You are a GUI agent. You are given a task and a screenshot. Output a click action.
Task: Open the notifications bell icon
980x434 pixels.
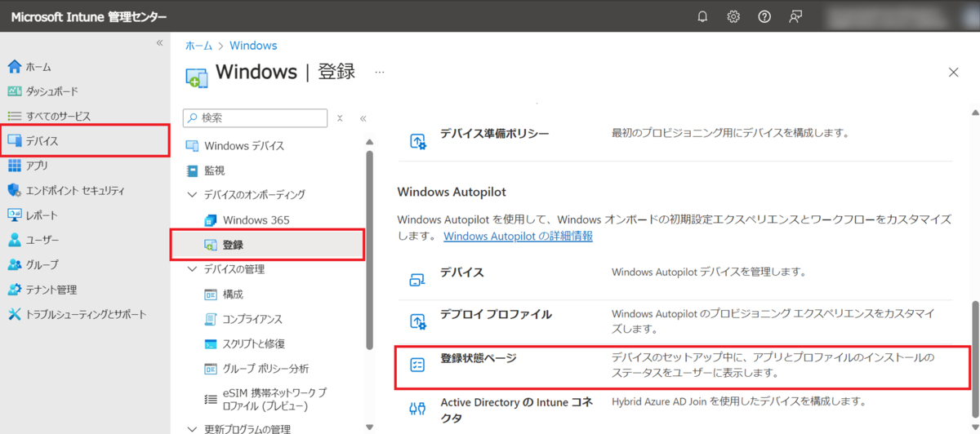point(702,17)
